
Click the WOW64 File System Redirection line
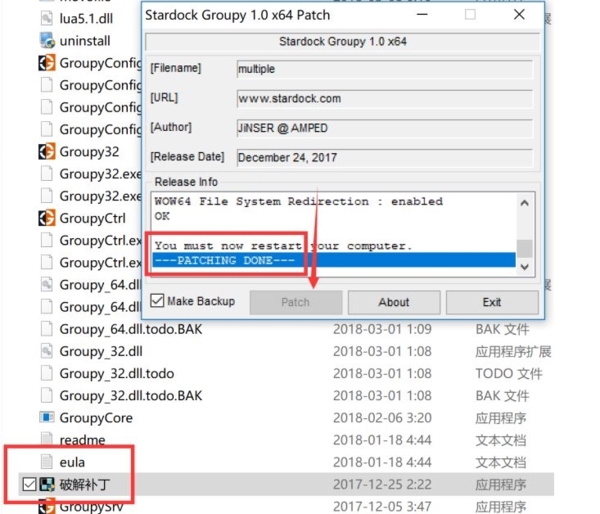(298, 201)
